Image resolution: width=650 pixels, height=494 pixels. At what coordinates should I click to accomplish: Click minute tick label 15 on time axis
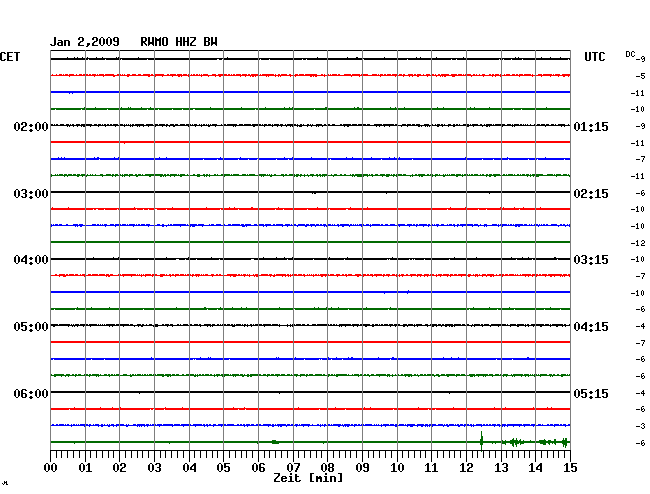click(x=570, y=468)
